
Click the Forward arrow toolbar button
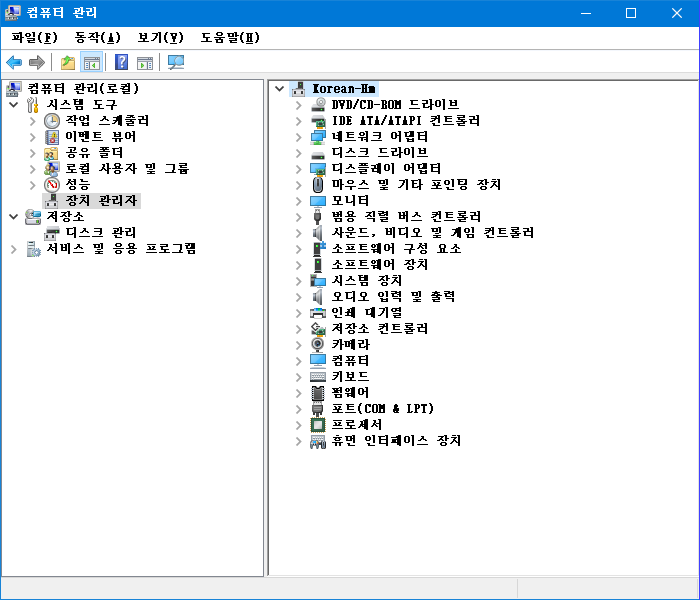click(37, 62)
